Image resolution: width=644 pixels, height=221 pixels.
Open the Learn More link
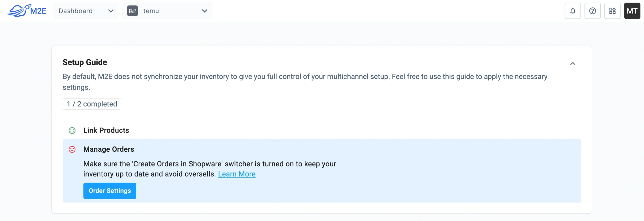pos(237,174)
